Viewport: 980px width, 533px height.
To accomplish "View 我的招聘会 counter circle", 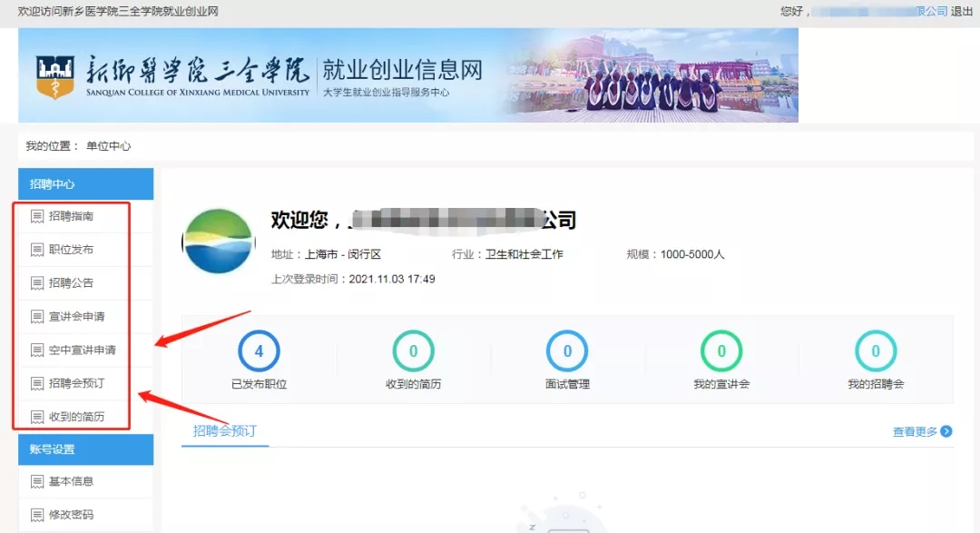I will [x=876, y=351].
